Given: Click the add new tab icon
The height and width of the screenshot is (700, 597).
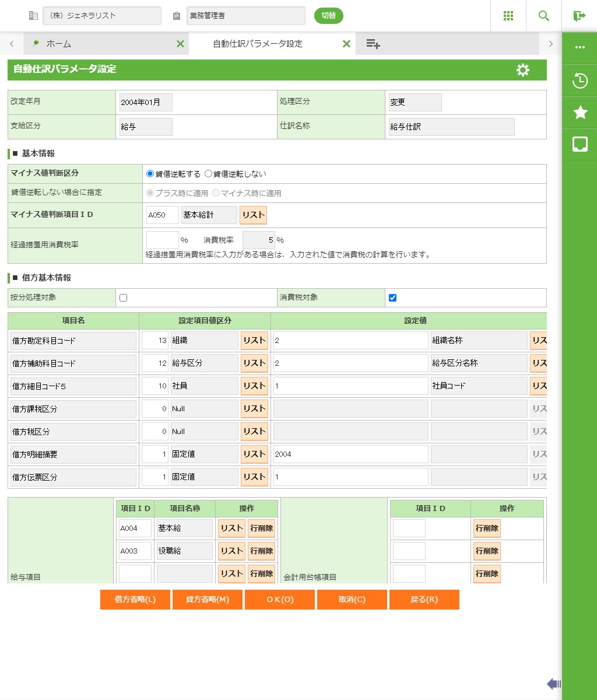Looking at the screenshot, I should click(373, 44).
